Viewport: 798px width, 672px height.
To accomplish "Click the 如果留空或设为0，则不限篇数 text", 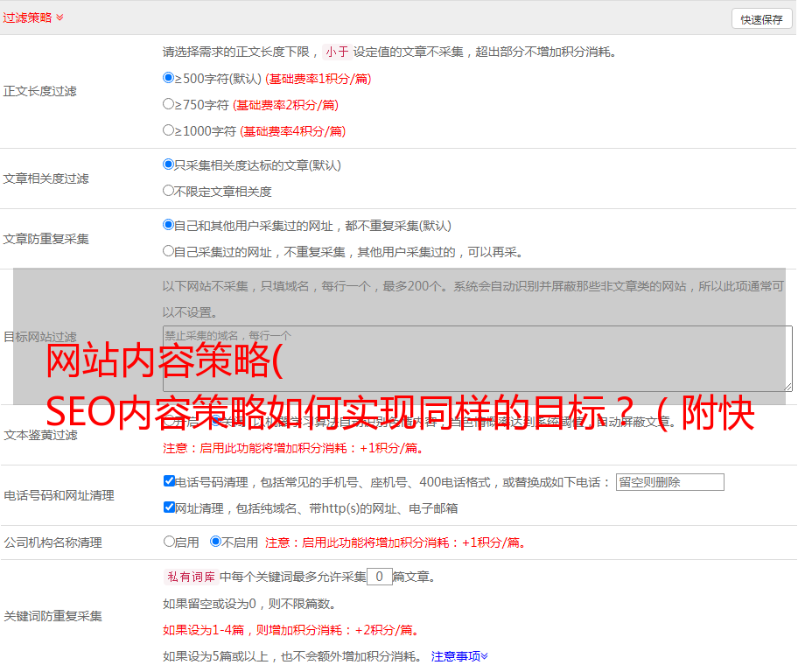I will pos(249,604).
